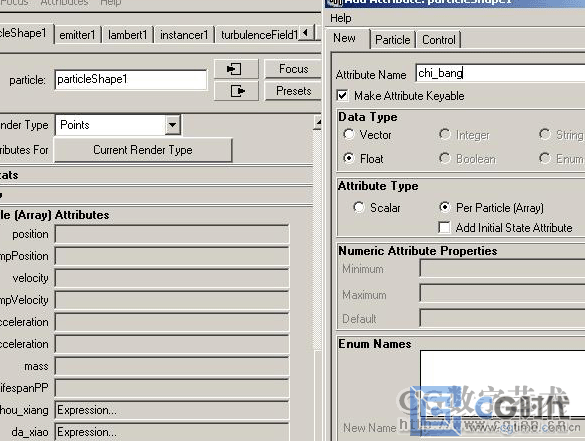Select Boolean data type
The height and width of the screenshot is (441, 585).
coord(444,158)
